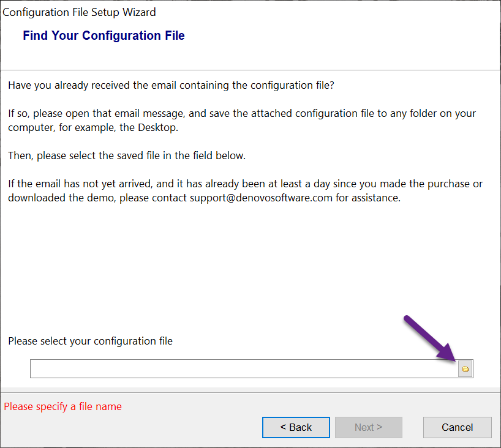This screenshot has width=501, height=448.
Task: Click the red 'Please specify a file name' error
Action: coord(63,406)
